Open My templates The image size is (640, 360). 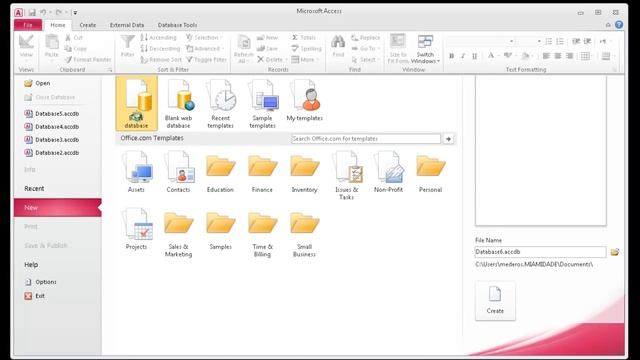coord(304,100)
